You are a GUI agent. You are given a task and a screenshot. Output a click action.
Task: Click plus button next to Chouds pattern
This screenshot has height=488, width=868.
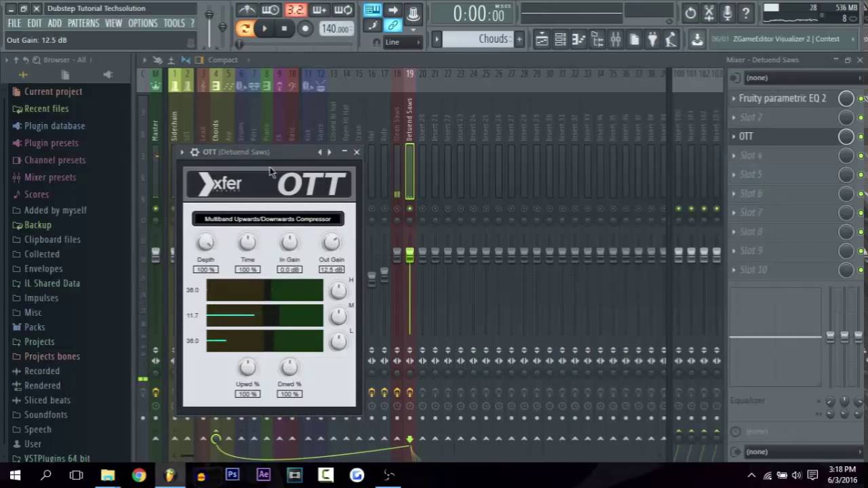coord(519,39)
